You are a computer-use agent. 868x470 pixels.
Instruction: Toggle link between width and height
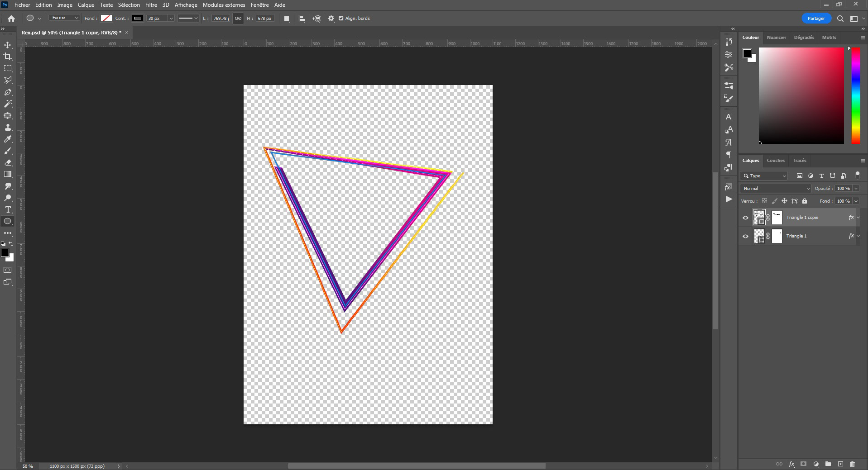[x=238, y=19]
